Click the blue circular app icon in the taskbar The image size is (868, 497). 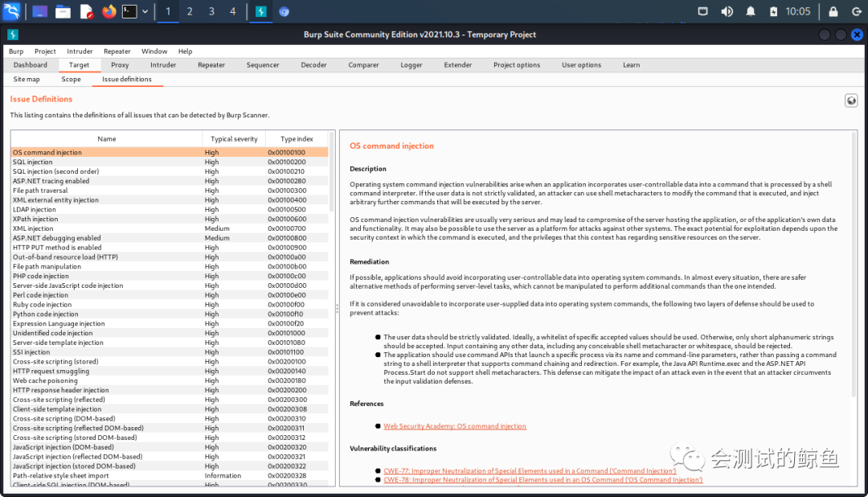click(284, 11)
